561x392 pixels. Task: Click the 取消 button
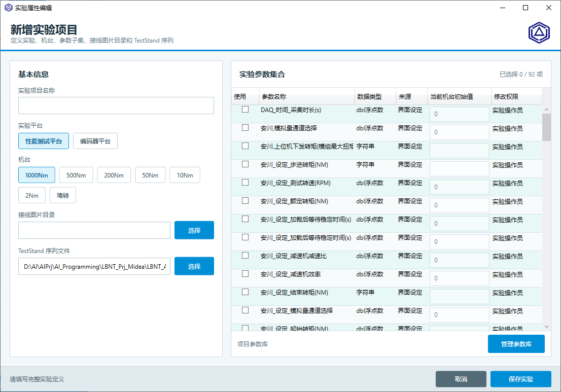pyautogui.click(x=461, y=379)
